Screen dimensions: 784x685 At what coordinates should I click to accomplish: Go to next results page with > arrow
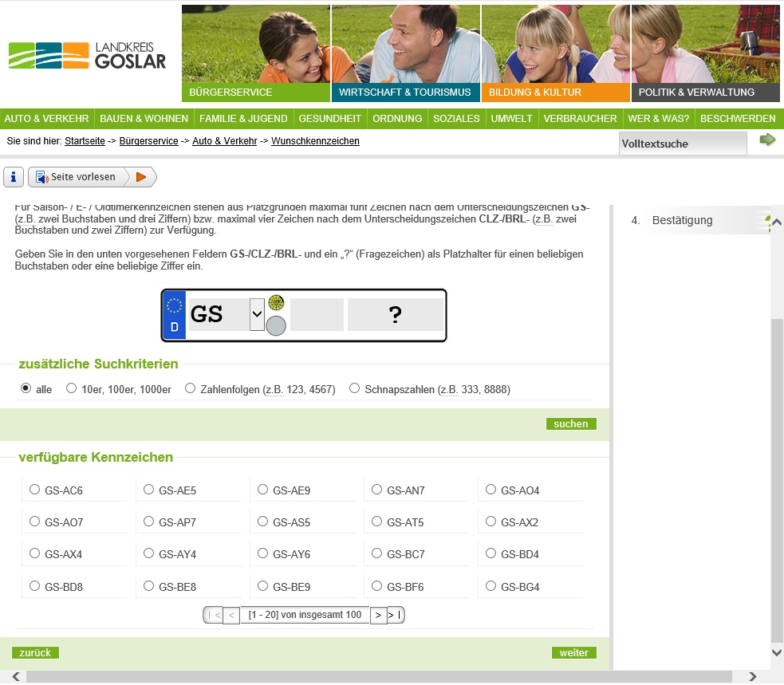coord(378,615)
